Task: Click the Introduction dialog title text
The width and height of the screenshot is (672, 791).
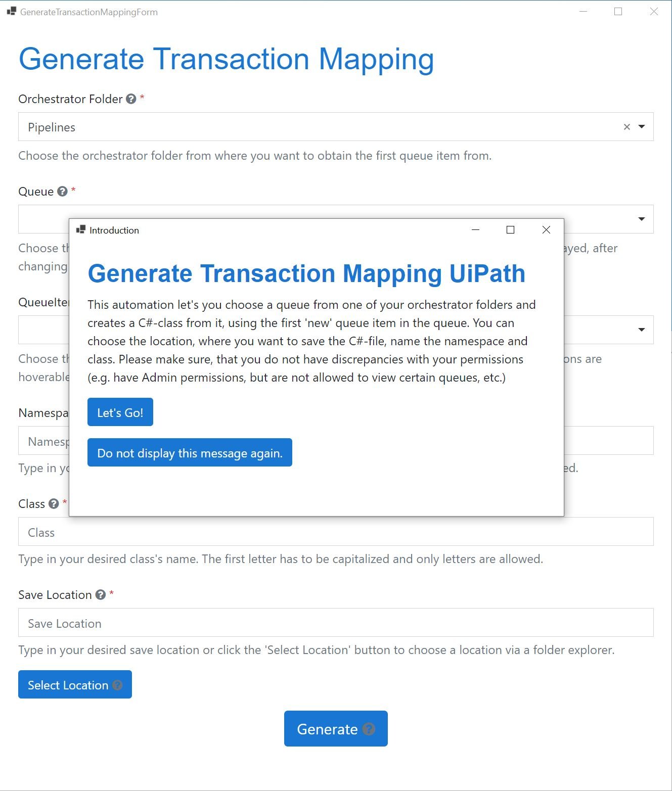Action: point(114,230)
